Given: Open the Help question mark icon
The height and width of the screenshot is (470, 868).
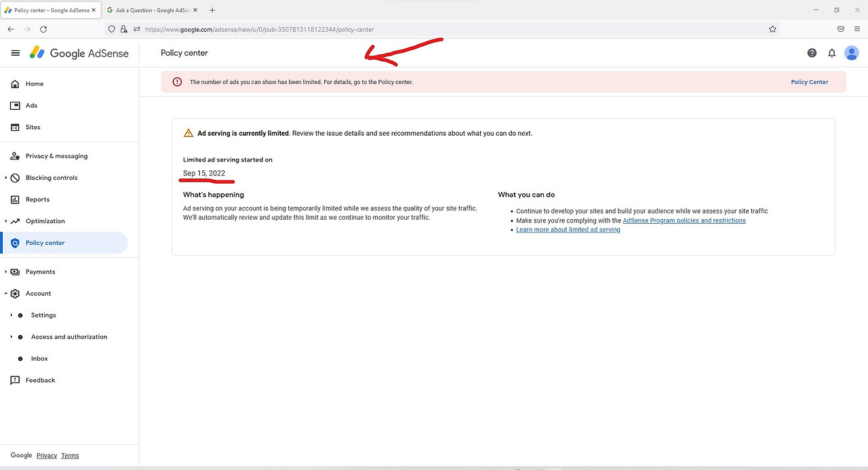Looking at the screenshot, I should [x=812, y=53].
